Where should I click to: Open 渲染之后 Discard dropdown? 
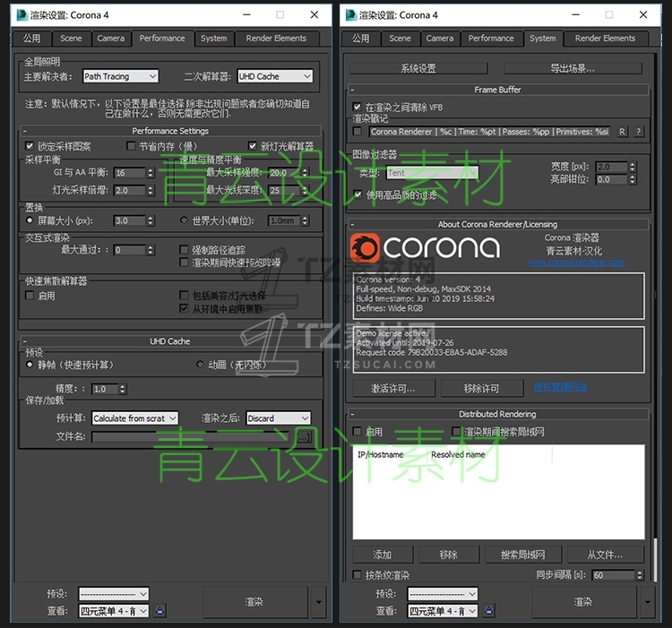tap(279, 418)
